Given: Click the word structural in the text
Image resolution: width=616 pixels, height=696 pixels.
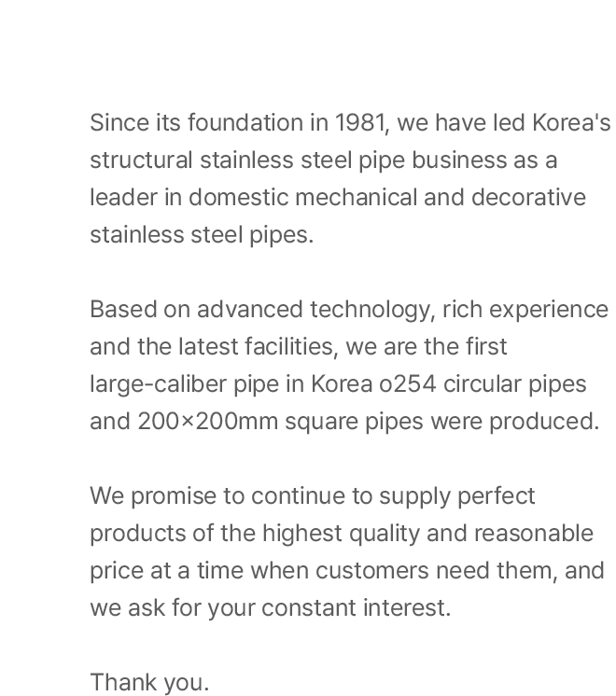Looking at the screenshot, I should 141,160.
